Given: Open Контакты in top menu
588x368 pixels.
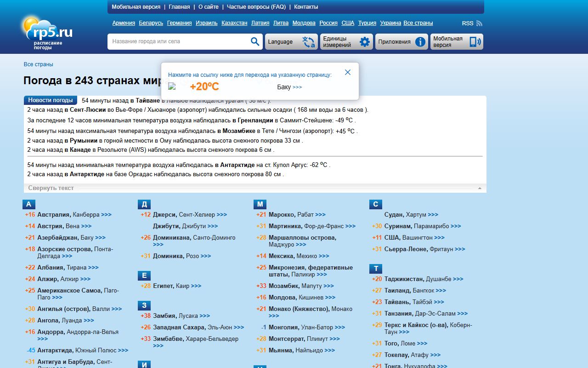Looking at the screenshot, I should click(306, 7).
